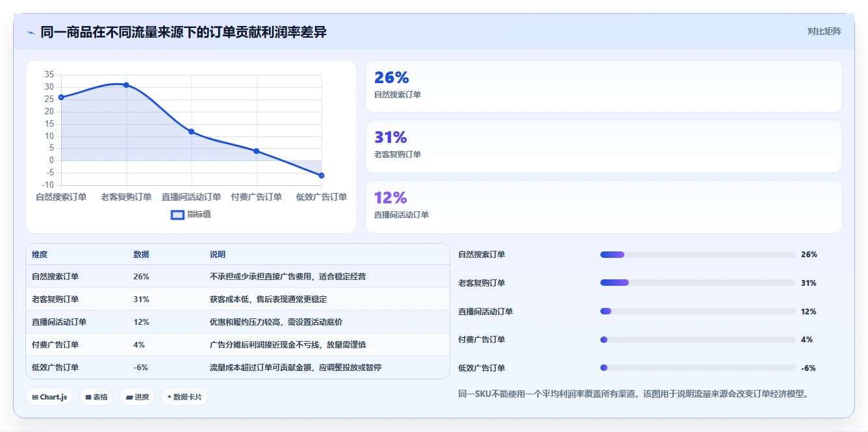Screen dimensions: 868x432
Task: Click the progress bar for 低效广告订单
Action: (698, 368)
